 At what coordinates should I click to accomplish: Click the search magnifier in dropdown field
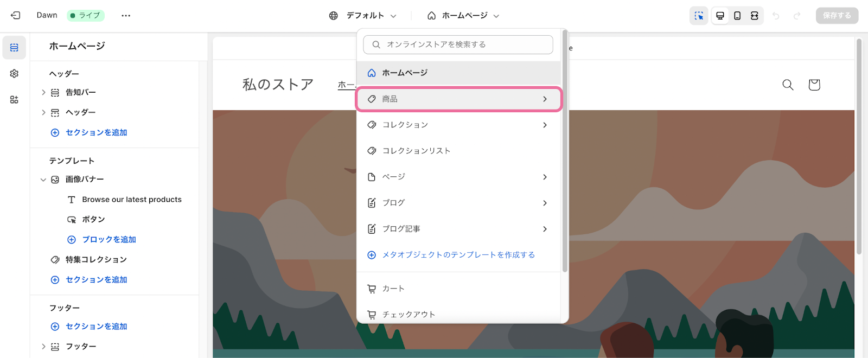(376, 44)
